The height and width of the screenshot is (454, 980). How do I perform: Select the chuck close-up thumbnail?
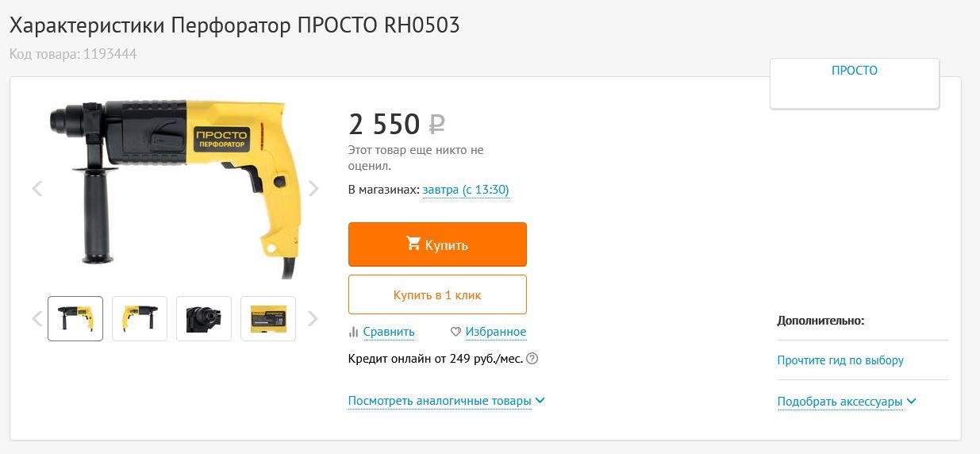pyautogui.click(x=204, y=318)
